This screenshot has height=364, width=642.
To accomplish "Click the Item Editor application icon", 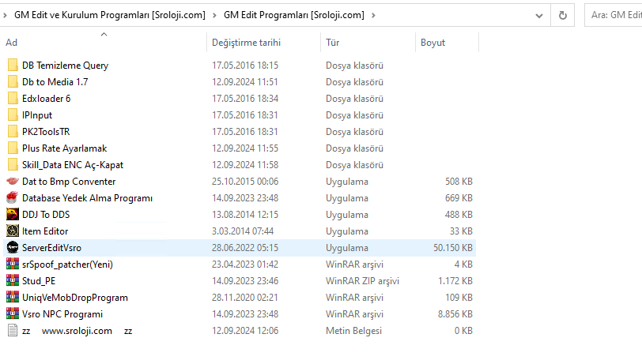I will tap(13, 231).
